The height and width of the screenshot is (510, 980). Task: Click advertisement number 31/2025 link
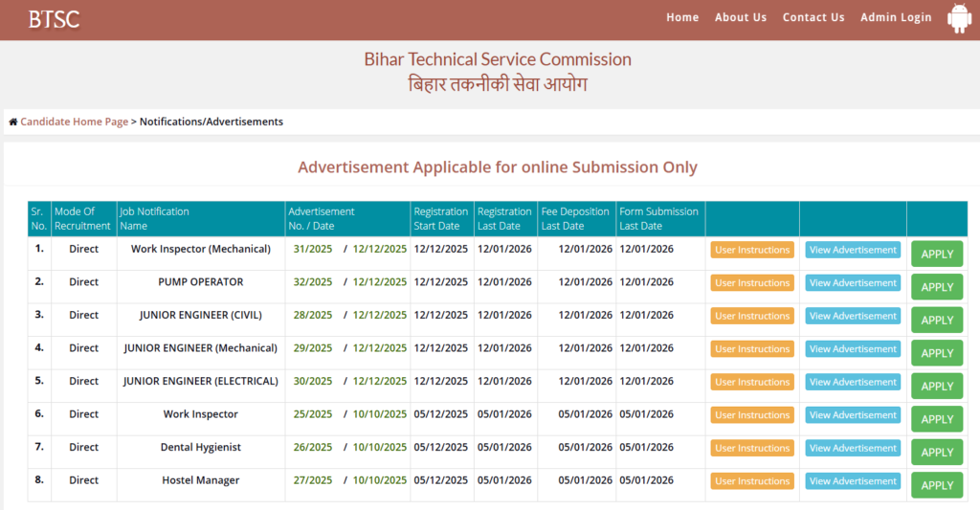(x=313, y=250)
